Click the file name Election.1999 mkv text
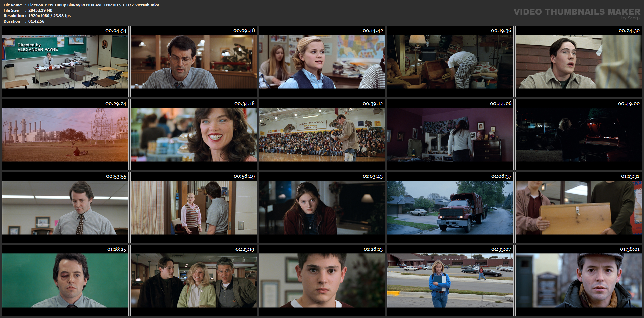Screen dimensions: 644x318 93,5
